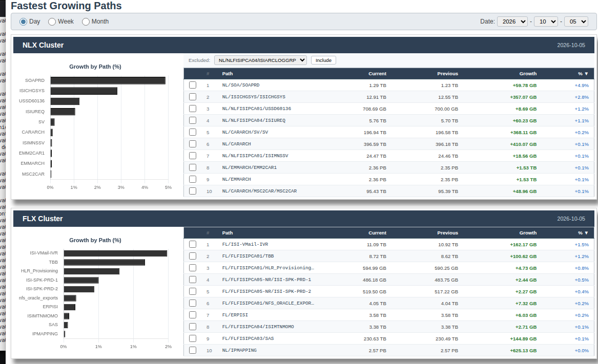This screenshot has width=598, height=364.
Task: Click the Current header in NLX table
Action: [x=377, y=74]
